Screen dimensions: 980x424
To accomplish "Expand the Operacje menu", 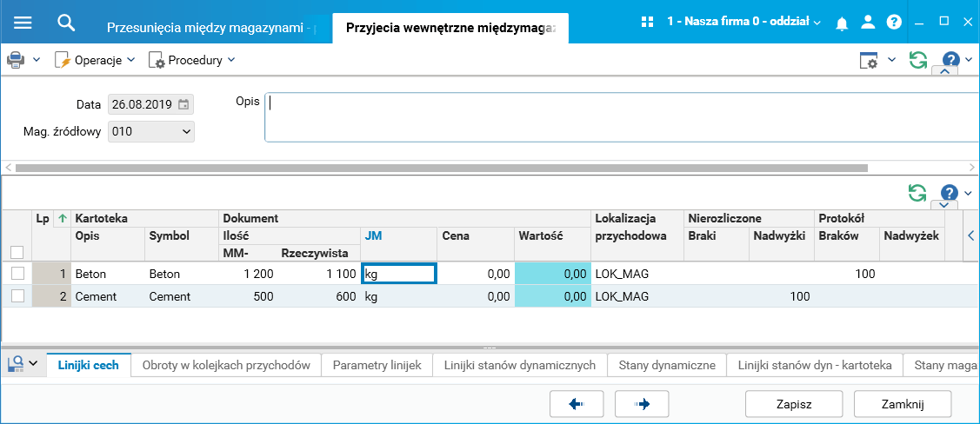I will click(95, 60).
